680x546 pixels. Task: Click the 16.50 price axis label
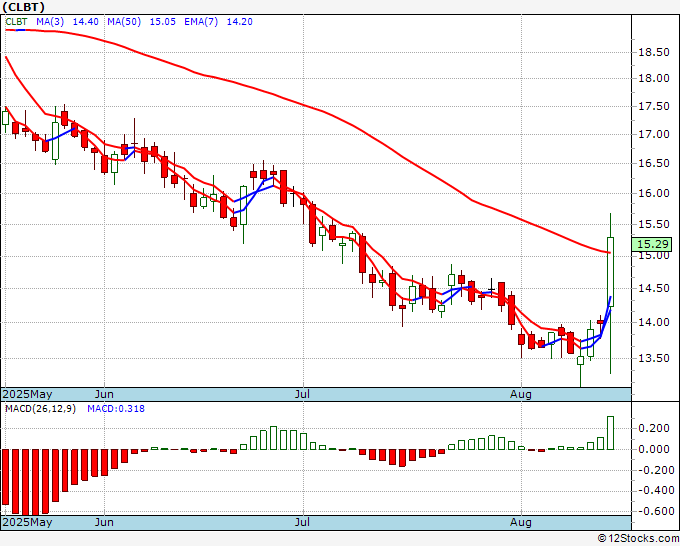[654, 163]
